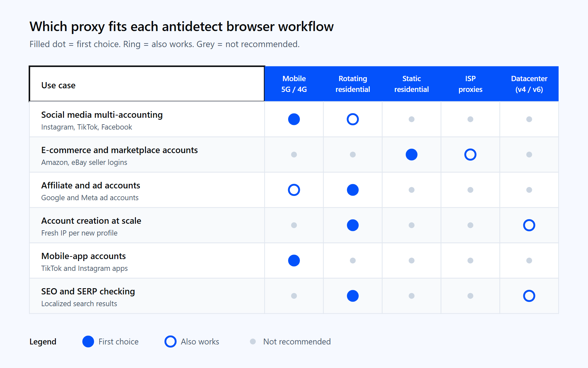Click the TikTok and Instagram apps subtitle
The width and height of the screenshot is (588, 368).
(x=85, y=268)
